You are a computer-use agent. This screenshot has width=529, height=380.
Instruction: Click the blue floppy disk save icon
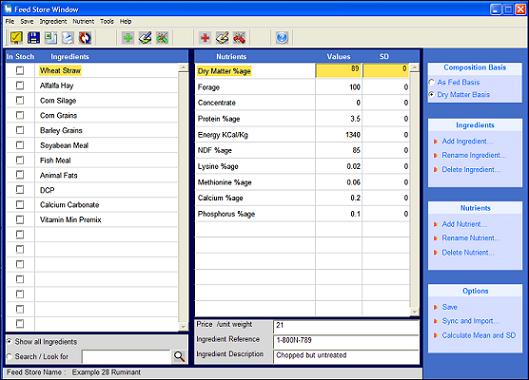(33, 37)
